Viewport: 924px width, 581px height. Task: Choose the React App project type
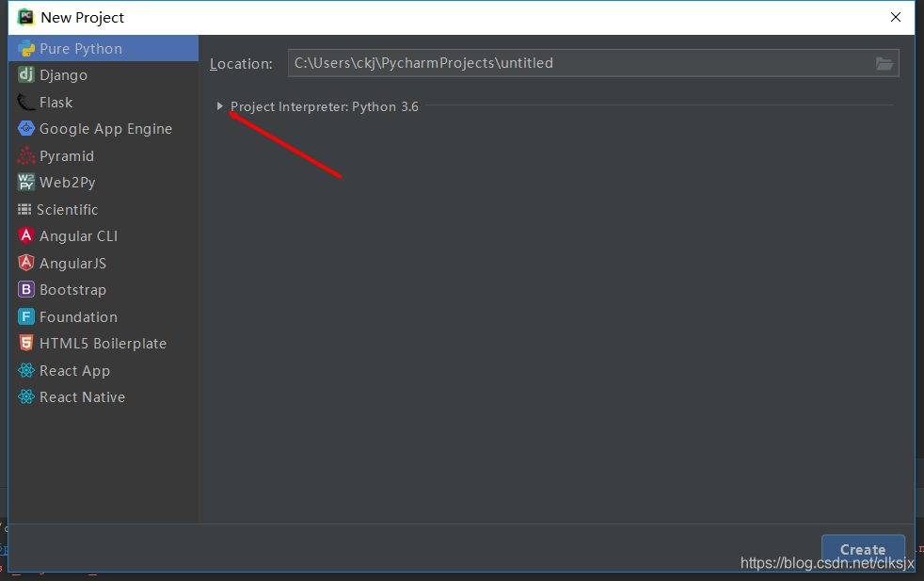click(104, 370)
